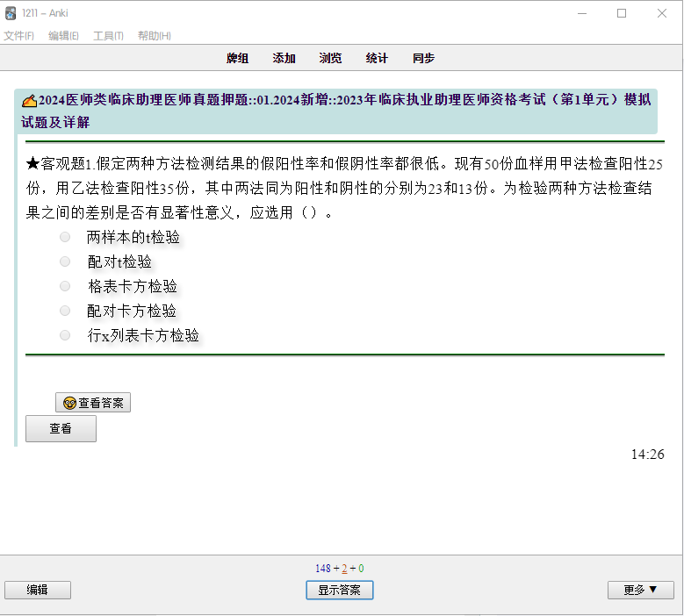Screen dimensions: 684x616
Task: Close the Anki window
Action: click(x=662, y=13)
